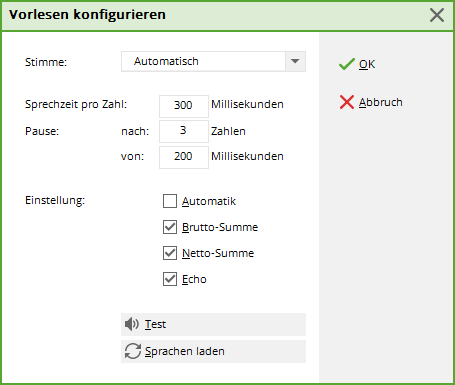The image size is (455, 385).
Task: Disable the Netto-Summe checkbox
Action: point(170,253)
